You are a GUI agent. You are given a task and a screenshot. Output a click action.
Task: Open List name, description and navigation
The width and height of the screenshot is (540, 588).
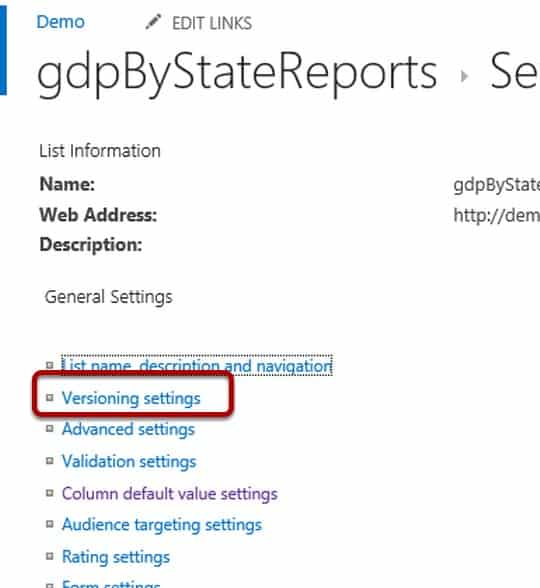click(x=197, y=365)
